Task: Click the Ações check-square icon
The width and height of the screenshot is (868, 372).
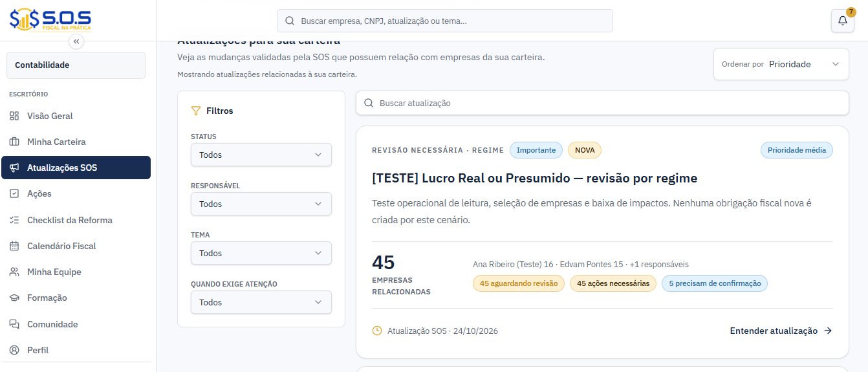Action: pos(14,193)
